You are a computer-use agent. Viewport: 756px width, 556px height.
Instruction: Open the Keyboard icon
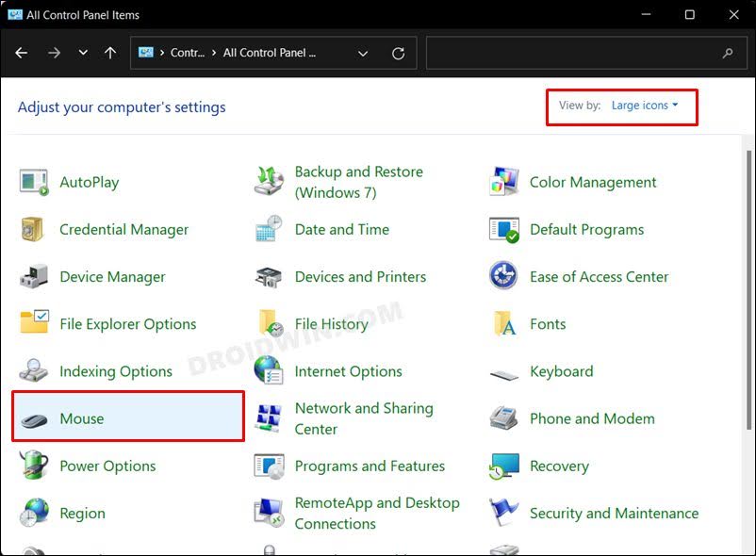[x=503, y=374]
